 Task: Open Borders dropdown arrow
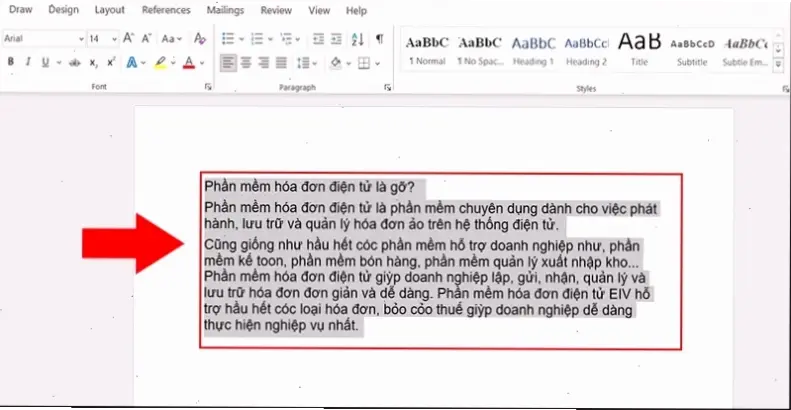point(377,63)
